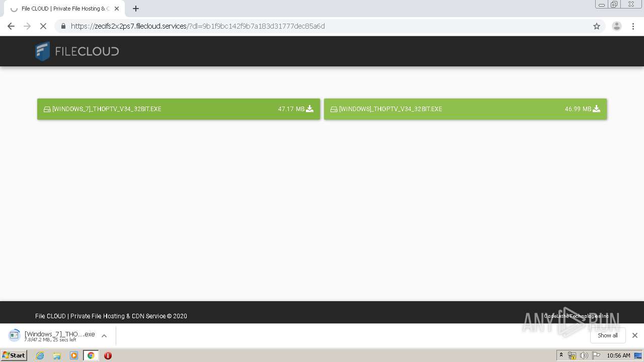Download [WINDOWS]_THOPTV_V34_32BIT.EXE file
The height and width of the screenshot is (362, 644).
[x=465, y=109]
